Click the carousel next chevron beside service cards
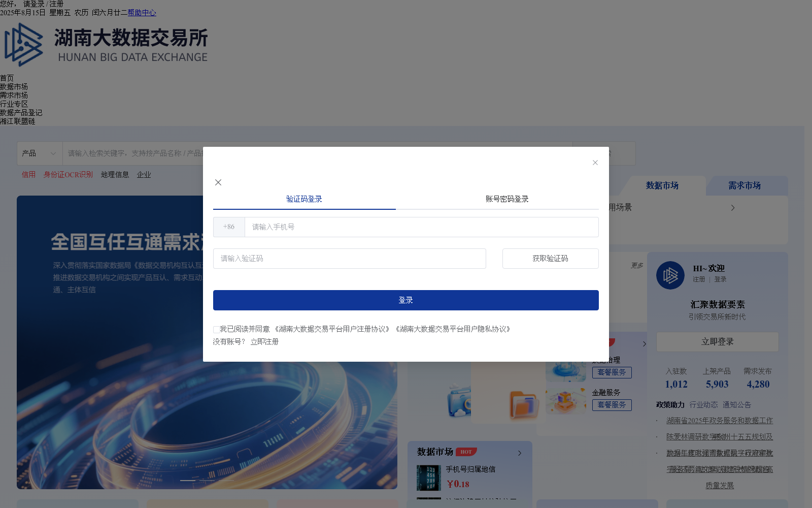This screenshot has height=508, width=812. [x=645, y=344]
